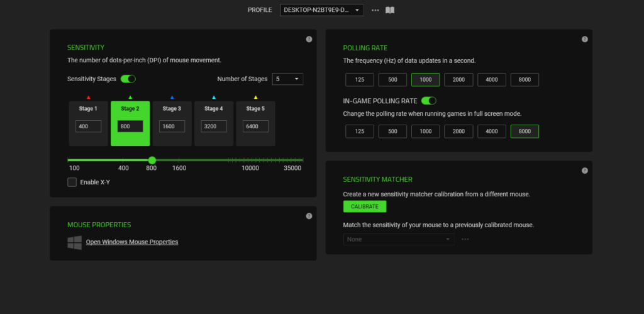
Task: Open the Number of Stages dropdown
Action: [287, 79]
